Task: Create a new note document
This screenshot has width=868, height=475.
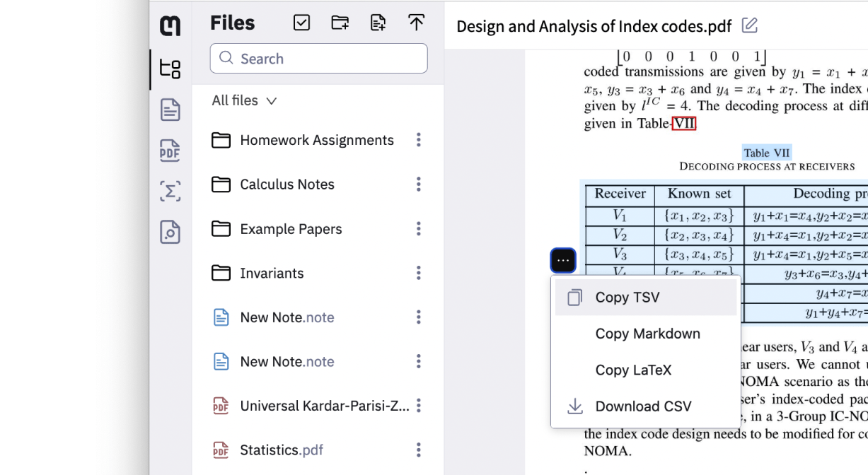Action: [378, 23]
